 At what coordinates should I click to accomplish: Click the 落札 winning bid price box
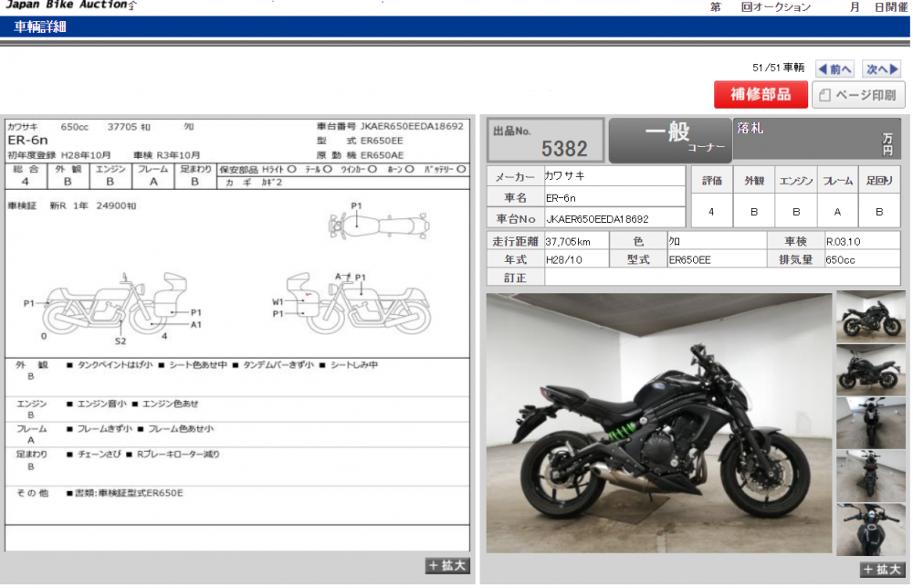(x=816, y=139)
